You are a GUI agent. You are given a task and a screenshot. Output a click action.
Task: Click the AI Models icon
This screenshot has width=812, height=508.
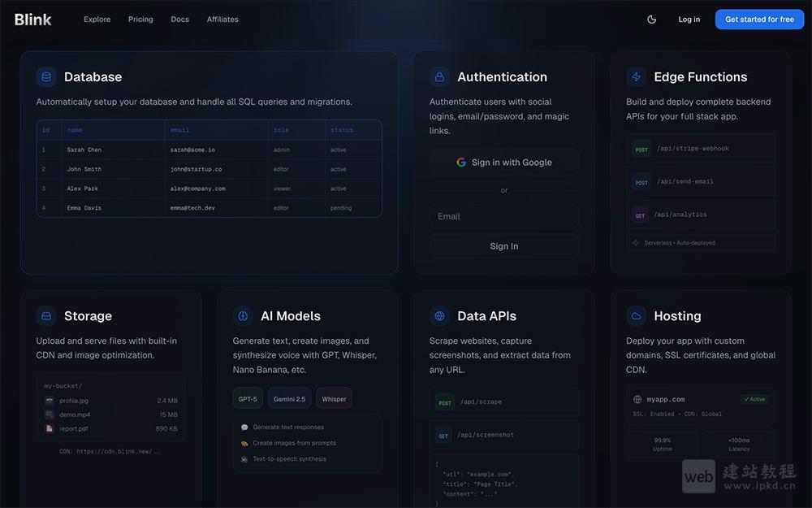(243, 316)
